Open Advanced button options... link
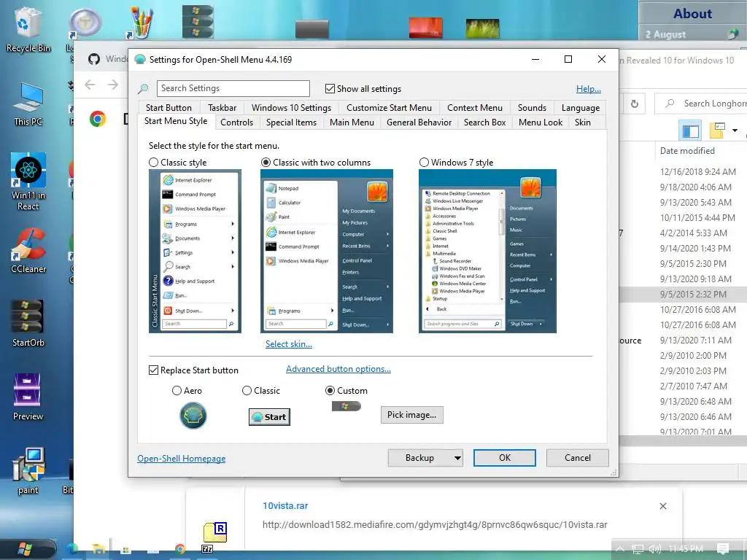This screenshot has width=747, height=560. coord(338,369)
